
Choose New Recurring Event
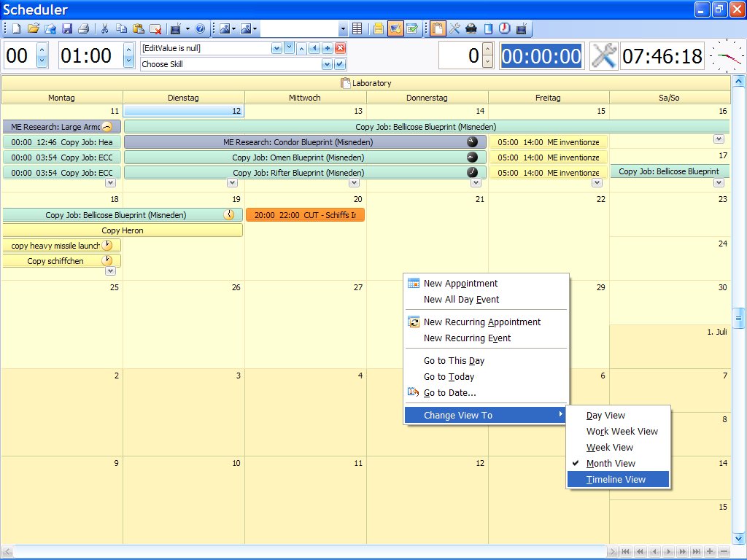click(486, 338)
